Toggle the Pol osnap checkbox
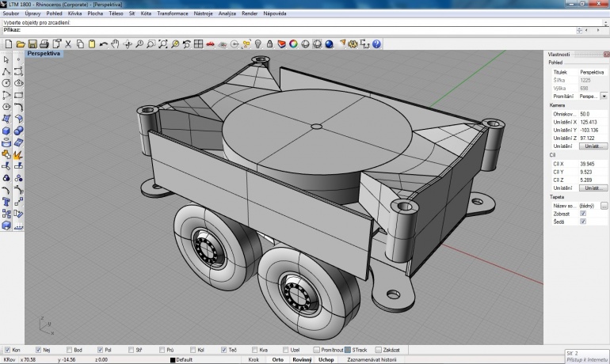This screenshot has height=364, width=610. tap(100, 350)
